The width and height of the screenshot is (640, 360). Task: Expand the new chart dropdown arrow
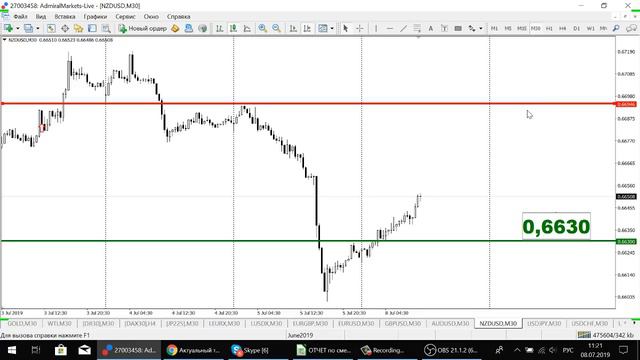(x=18, y=28)
